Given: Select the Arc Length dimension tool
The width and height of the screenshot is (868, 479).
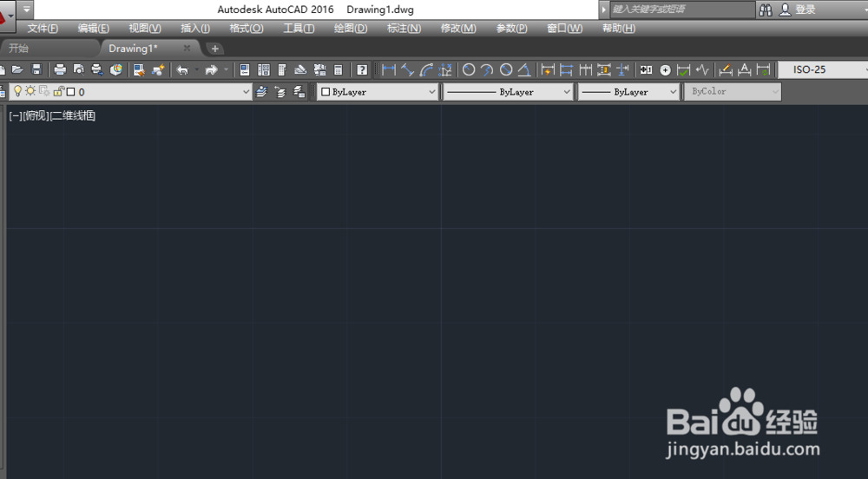Looking at the screenshot, I should (426, 69).
